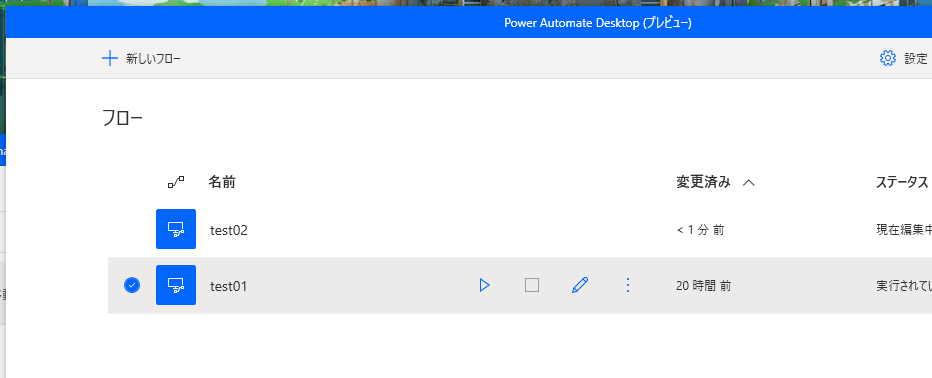The image size is (932, 378).
Task: Click the Power Automate Desktop title bar
Action: tap(469, 23)
